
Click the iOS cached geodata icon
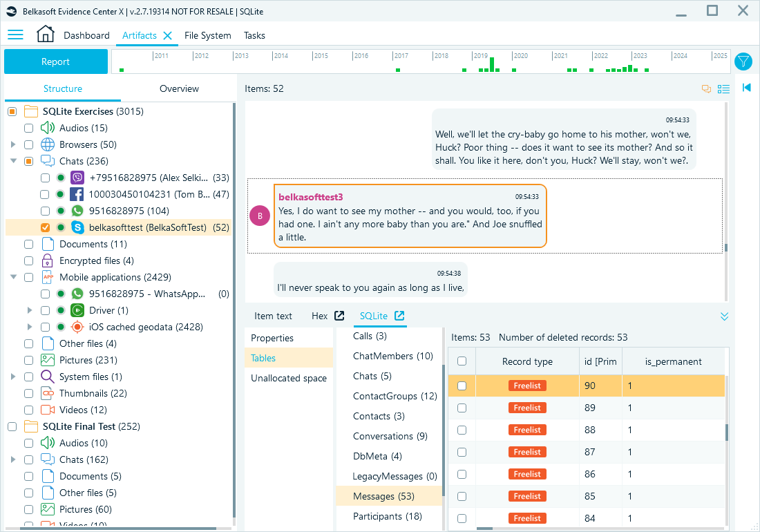pyautogui.click(x=77, y=327)
